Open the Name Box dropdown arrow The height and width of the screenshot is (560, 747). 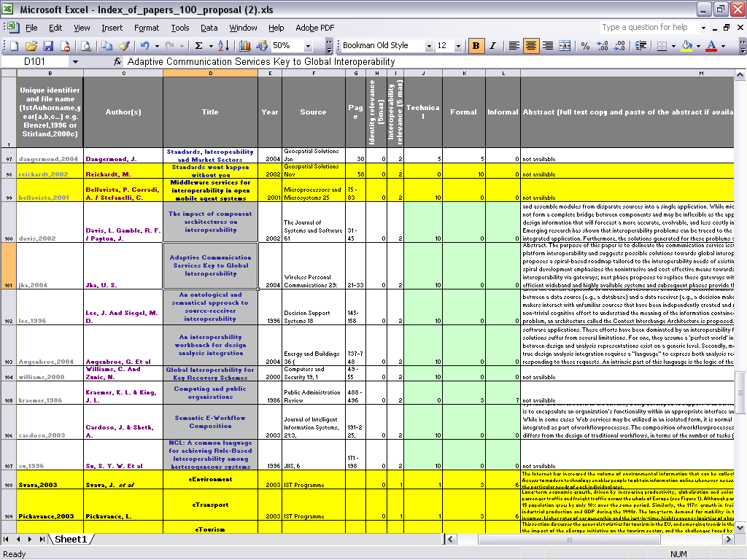coord(74,62)
